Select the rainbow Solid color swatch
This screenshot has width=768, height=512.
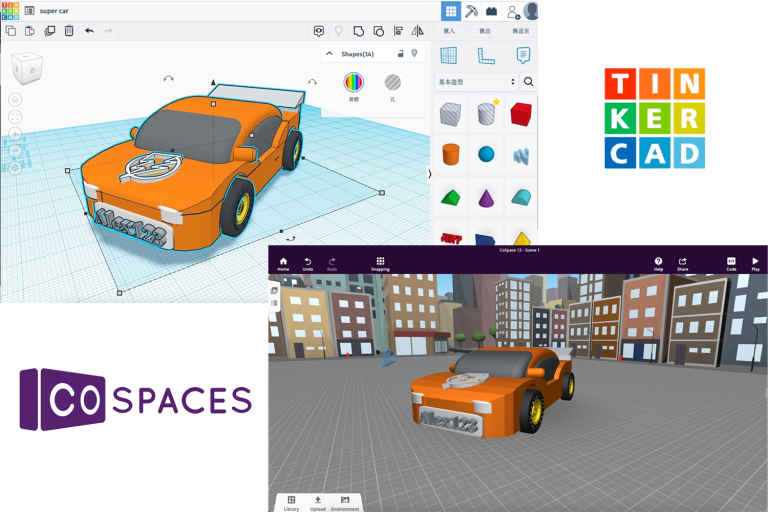coord(353,82)
